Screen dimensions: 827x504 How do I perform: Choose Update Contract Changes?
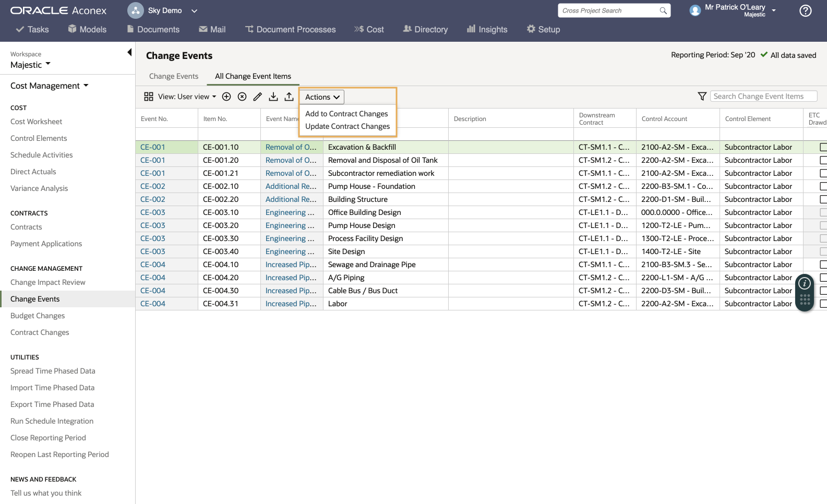pyautogui.click(x=347, y=126)
